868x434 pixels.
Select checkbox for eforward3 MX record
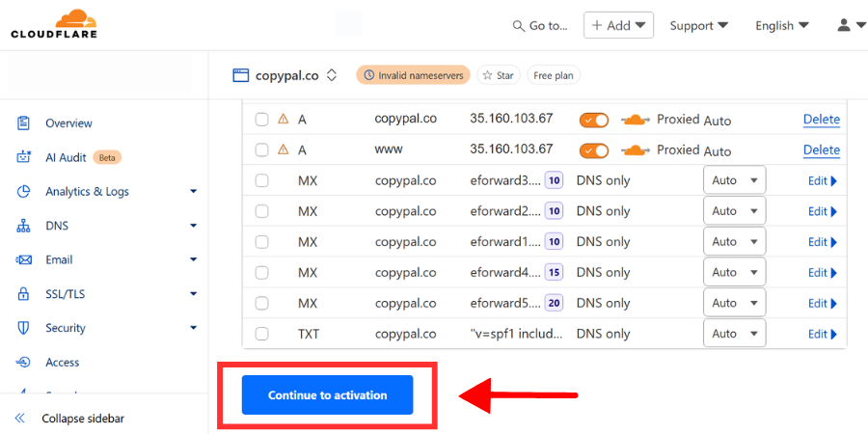coord(261,180)
